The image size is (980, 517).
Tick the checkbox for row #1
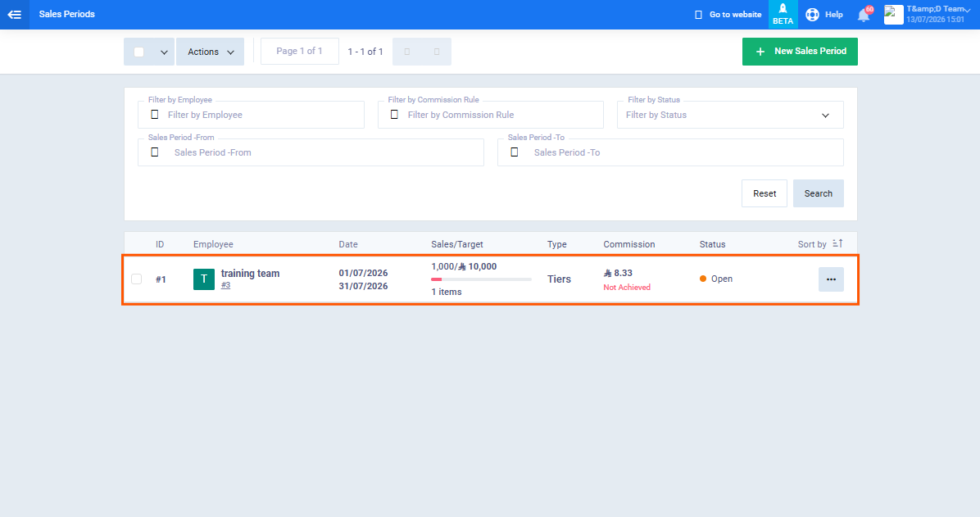click(136, 279)
